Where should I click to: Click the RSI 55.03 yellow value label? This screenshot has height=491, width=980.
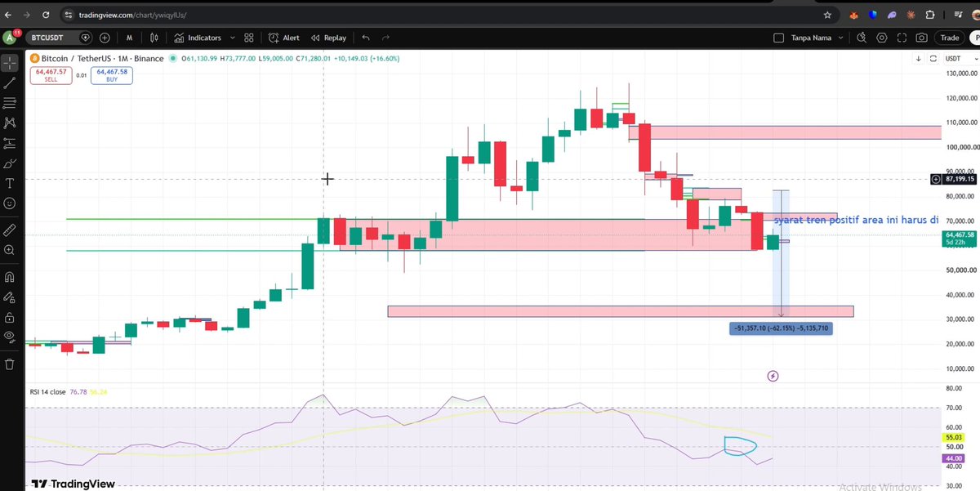coord(955,438)
